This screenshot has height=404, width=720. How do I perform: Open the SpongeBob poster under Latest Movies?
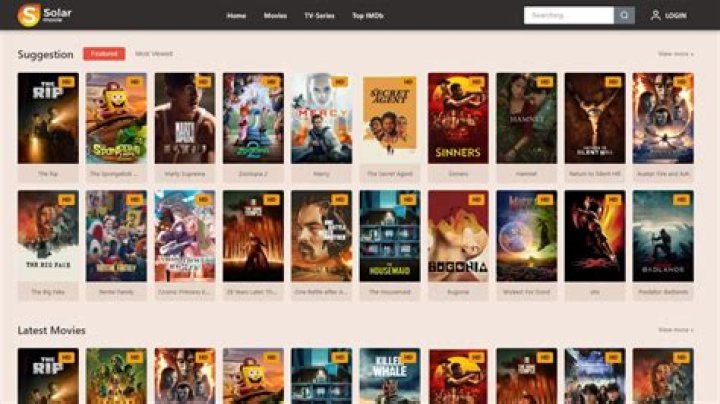(x=253, y=376)
